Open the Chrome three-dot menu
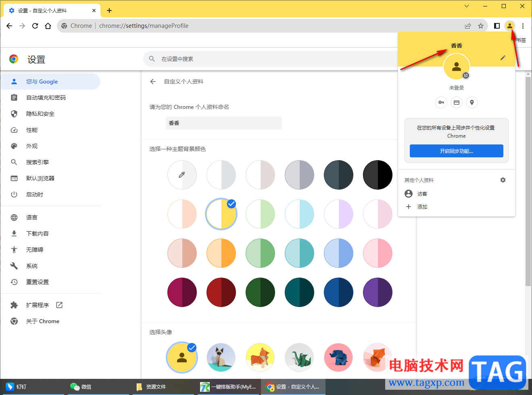Image resolution: width=532 pixels, height=395 pixels. tap(523, 25)
